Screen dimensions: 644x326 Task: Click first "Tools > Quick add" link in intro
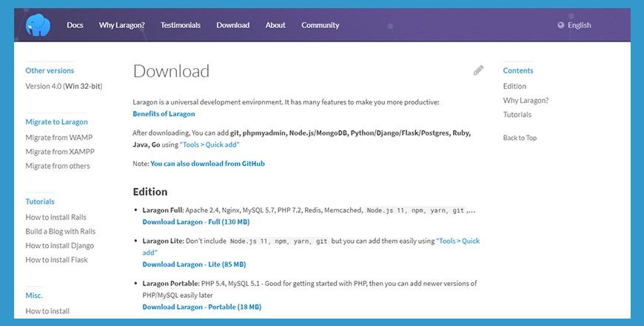tap(209, 144)
